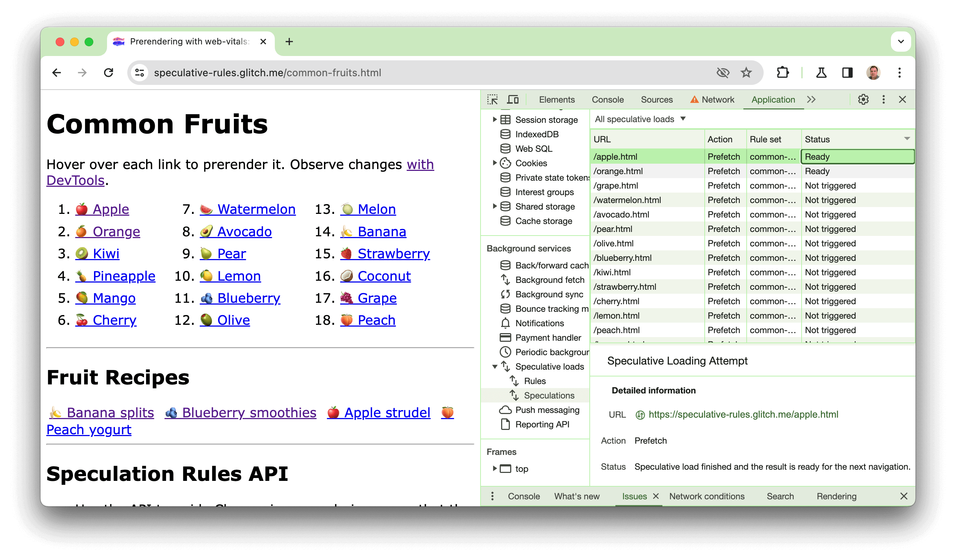
Task: Switch to the Console tab
Action: [x=606, y=99]
